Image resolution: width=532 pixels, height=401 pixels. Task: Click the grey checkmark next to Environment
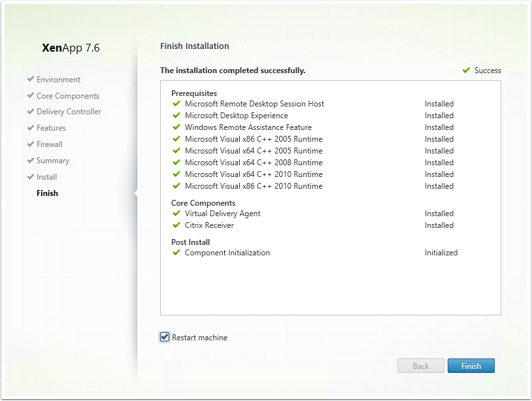[31, 79]
